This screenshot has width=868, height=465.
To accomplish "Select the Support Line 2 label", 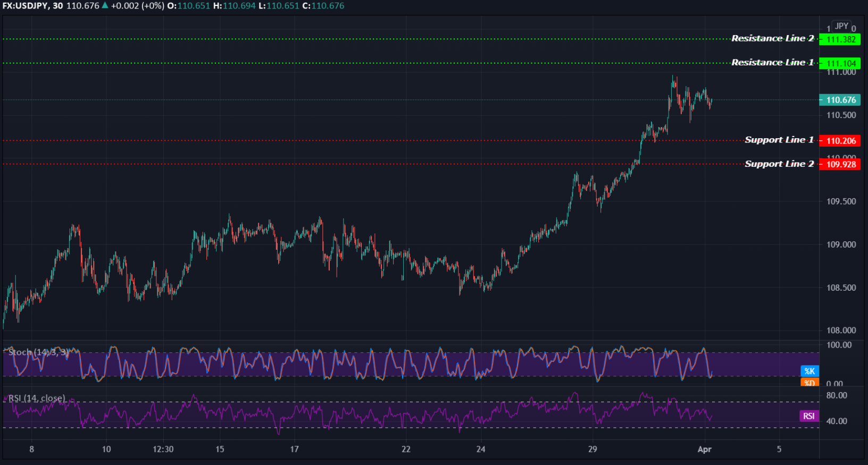I will [x=779, y=164].
